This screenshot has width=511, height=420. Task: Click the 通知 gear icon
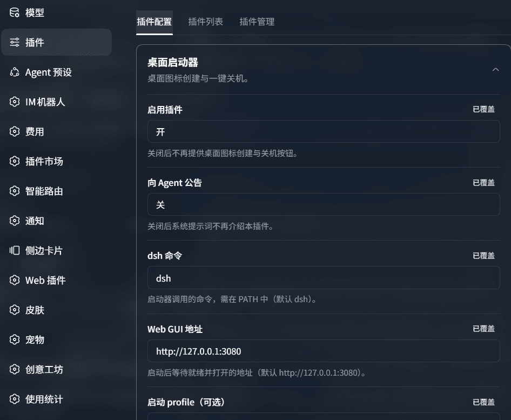[x=15, y=221]
